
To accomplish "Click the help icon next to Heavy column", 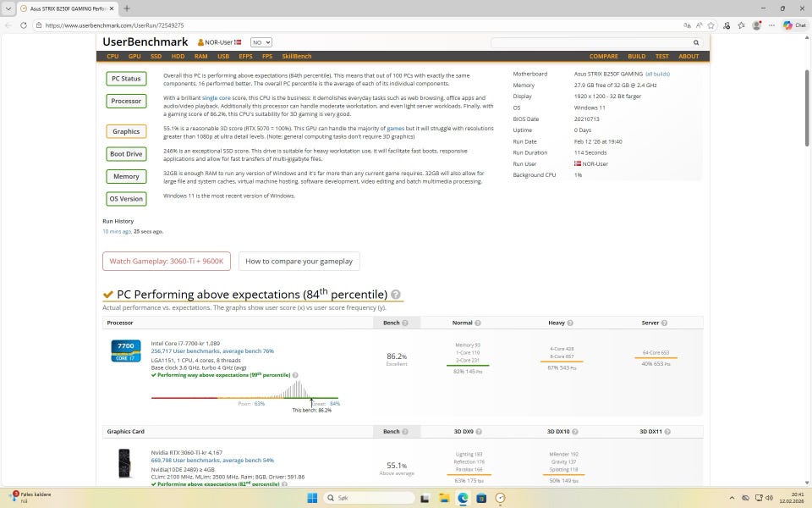I will coord(571,323).
